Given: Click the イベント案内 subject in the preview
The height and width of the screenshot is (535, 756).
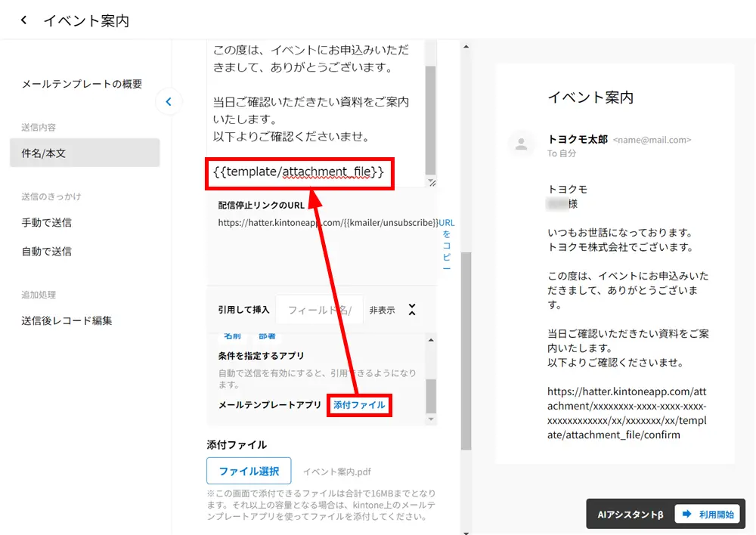Looking at the screenshot, I should coord(590,97).
